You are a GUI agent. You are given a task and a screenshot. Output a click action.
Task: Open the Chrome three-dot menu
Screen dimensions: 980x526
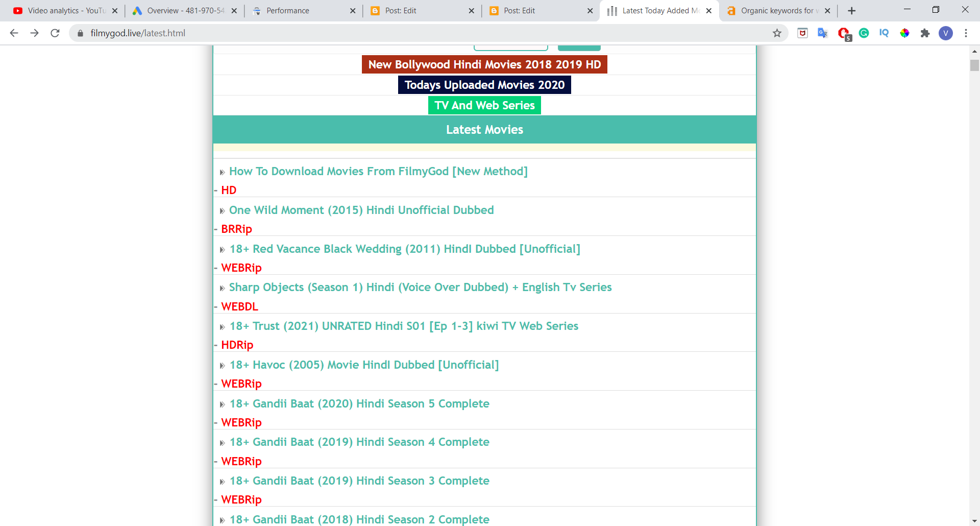966,33
